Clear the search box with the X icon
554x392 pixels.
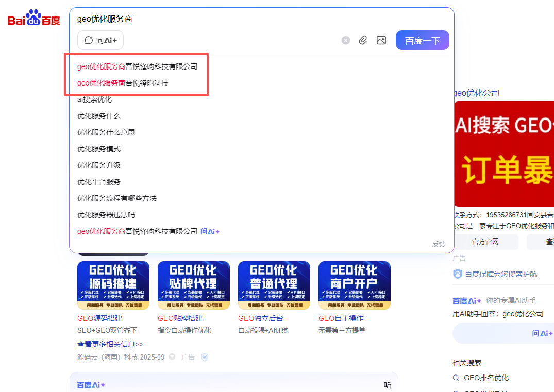click(346, 40)
